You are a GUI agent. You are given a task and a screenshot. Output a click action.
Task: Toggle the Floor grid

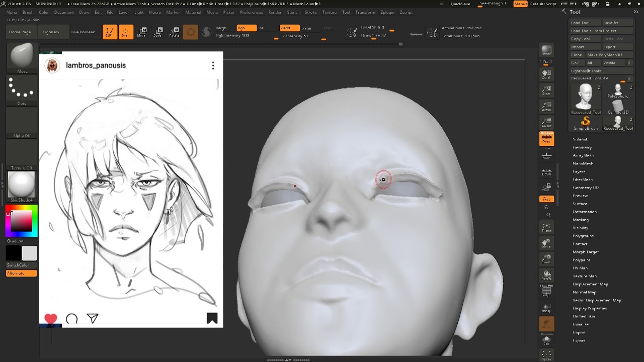pos(546,155)
